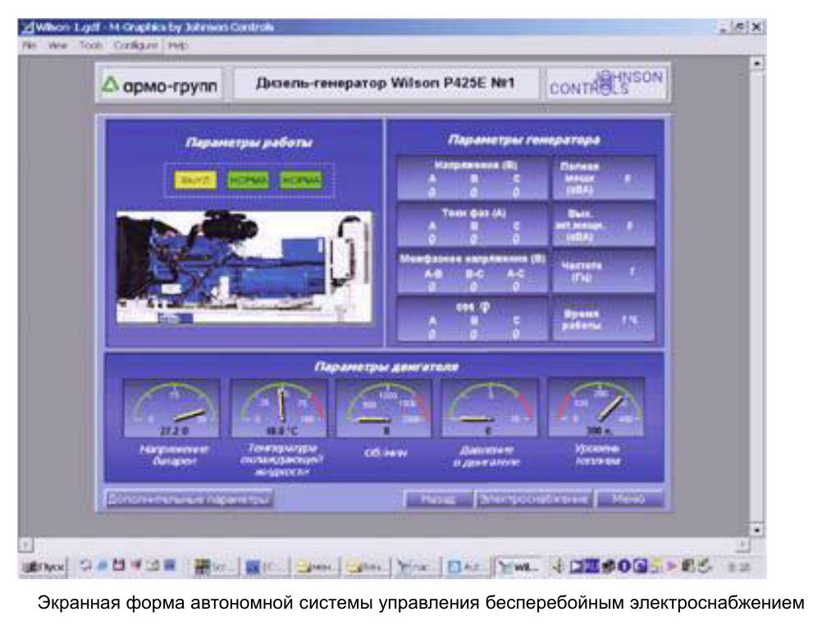
Task: Click the engine oil pressure gauge
Action: (x=489, y=408)
